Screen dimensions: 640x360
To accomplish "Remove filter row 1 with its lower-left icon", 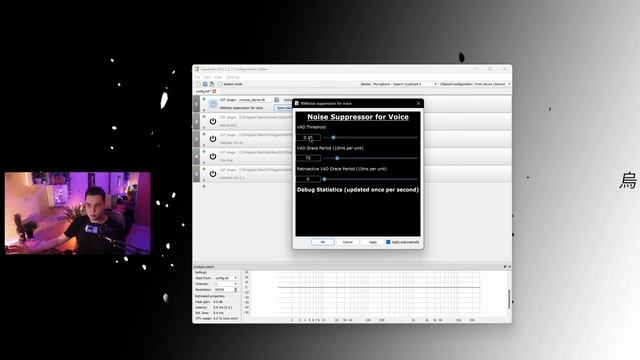I will 204,111.
